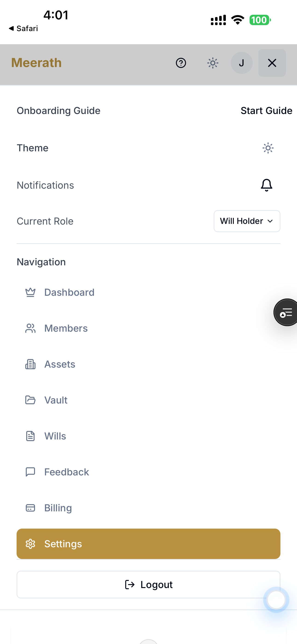Click the chevron in Current Role selector
Image resolution: width=297 pixels, height=644 pixels.
pyautogui.click(x=270, y=221)
